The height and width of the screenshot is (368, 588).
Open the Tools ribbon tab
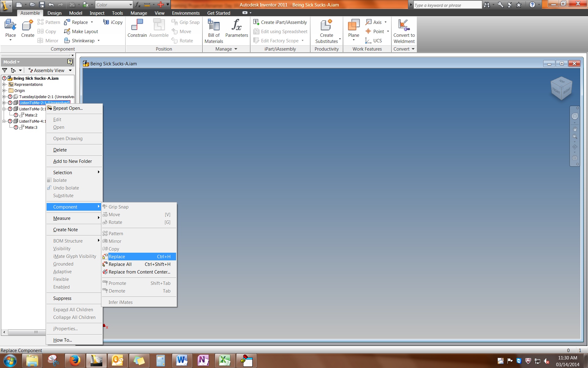click(x=117, y=13)
